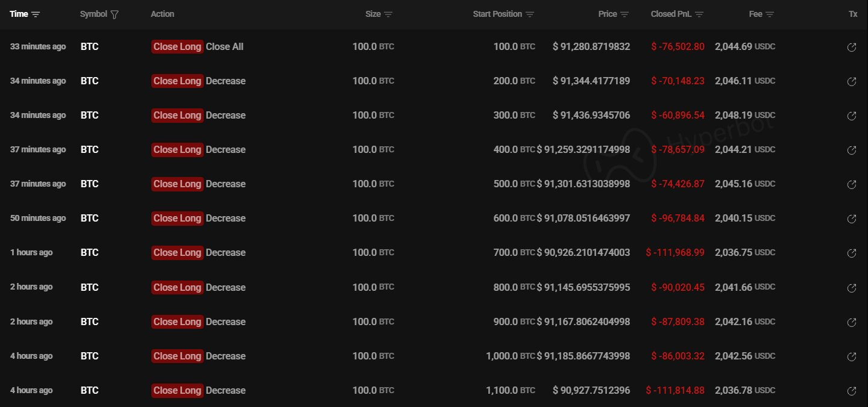Open Tx link for the 1,000.0 BTC start position row

[x=852, y=356]
